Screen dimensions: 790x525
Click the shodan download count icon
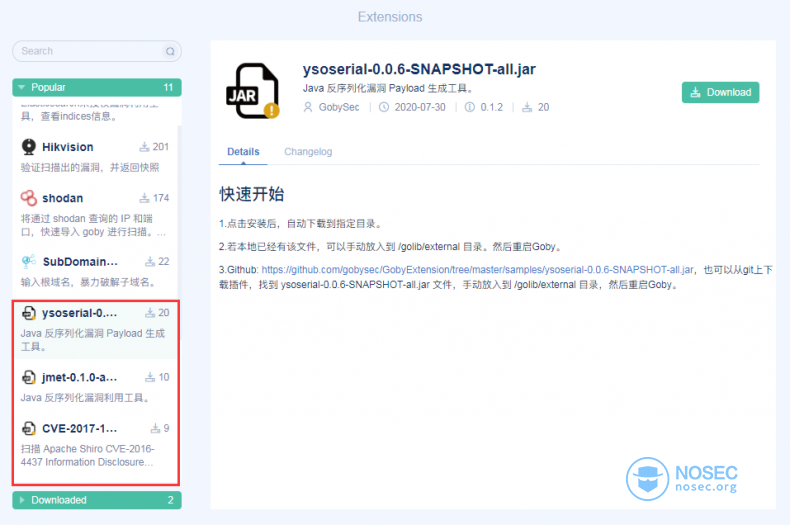(144, 198)
